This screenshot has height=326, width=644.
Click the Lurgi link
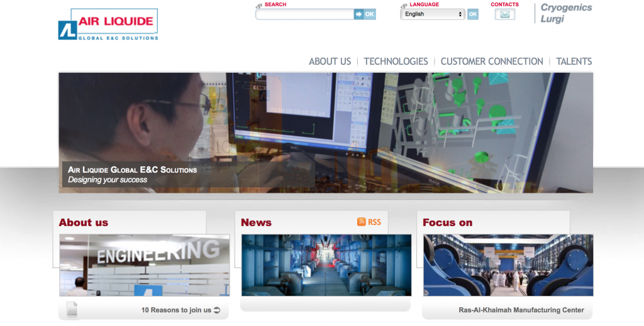(x=552, y=19)
